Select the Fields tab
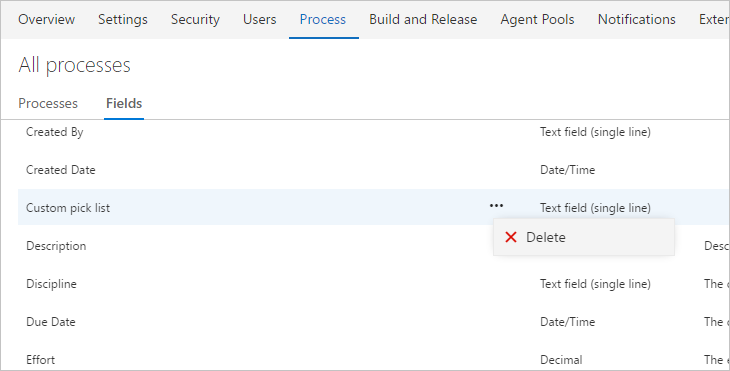The height and width of the screenshot is (371, 730). (124, 103)
